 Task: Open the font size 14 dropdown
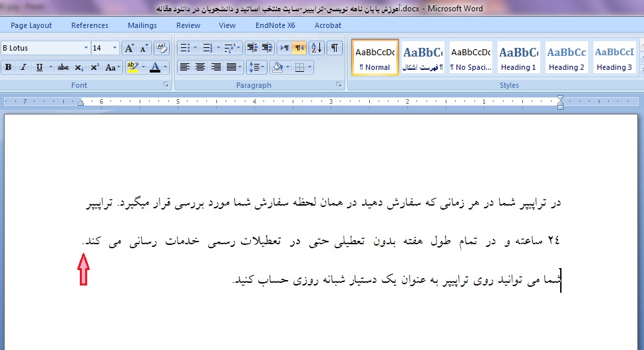tap(114, 48)
